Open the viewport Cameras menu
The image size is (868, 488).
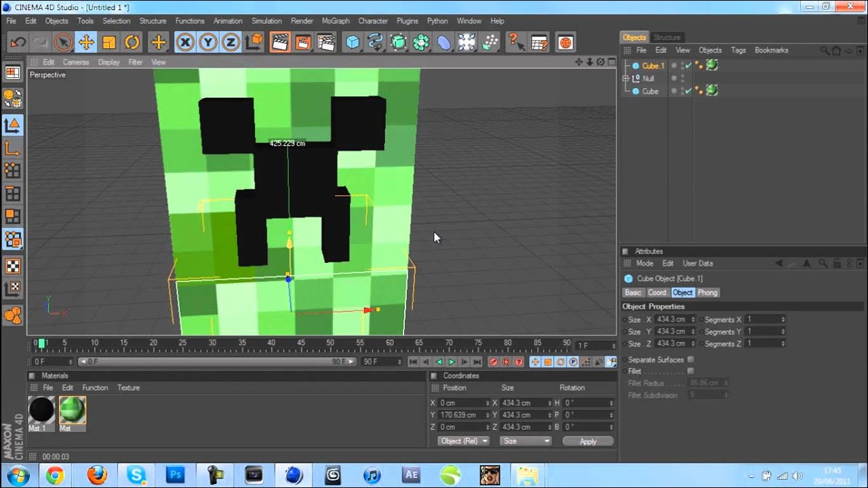coord(76,62)
